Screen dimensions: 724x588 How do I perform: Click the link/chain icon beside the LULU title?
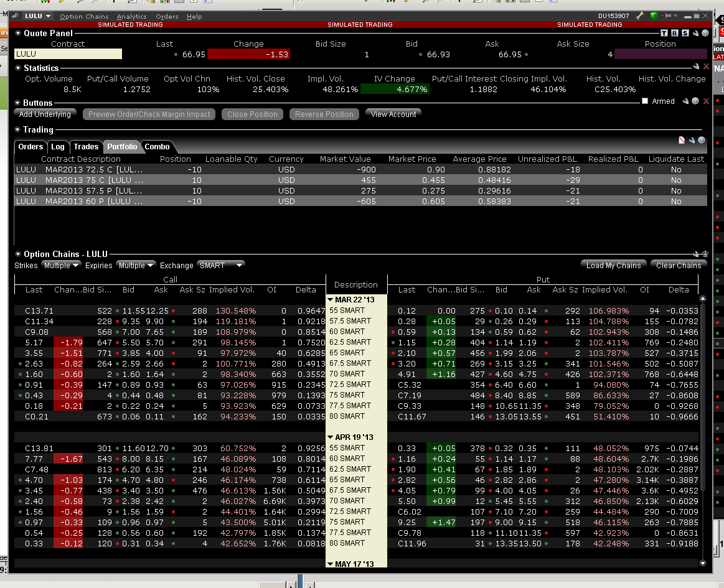[x=15, y=16]
